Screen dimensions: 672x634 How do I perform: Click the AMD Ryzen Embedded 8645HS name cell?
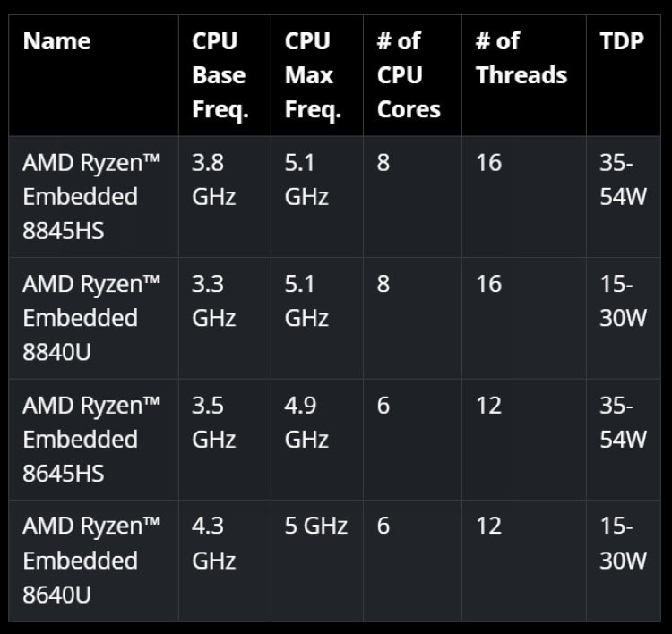tap(91, 439)
